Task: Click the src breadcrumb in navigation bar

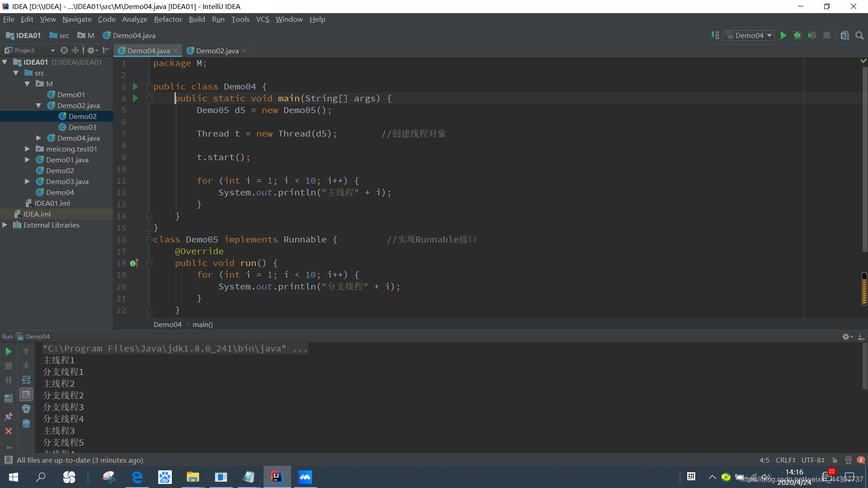Action: [59, 35]
